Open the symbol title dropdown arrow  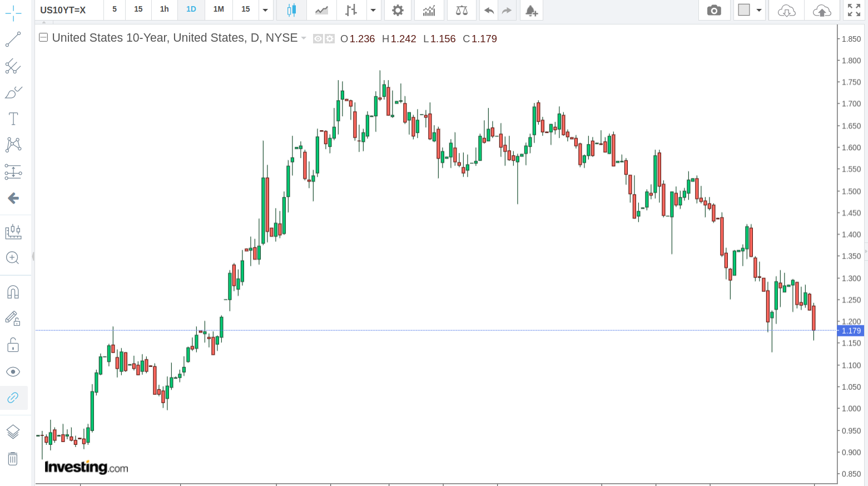pyautogui.click(x=304, y=38)
